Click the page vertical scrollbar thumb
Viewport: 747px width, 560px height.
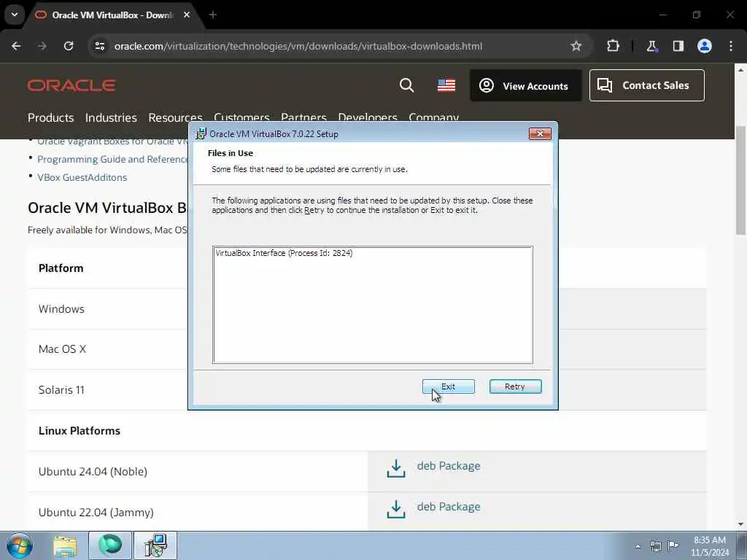pyautogui.click(x=740, y=180)
